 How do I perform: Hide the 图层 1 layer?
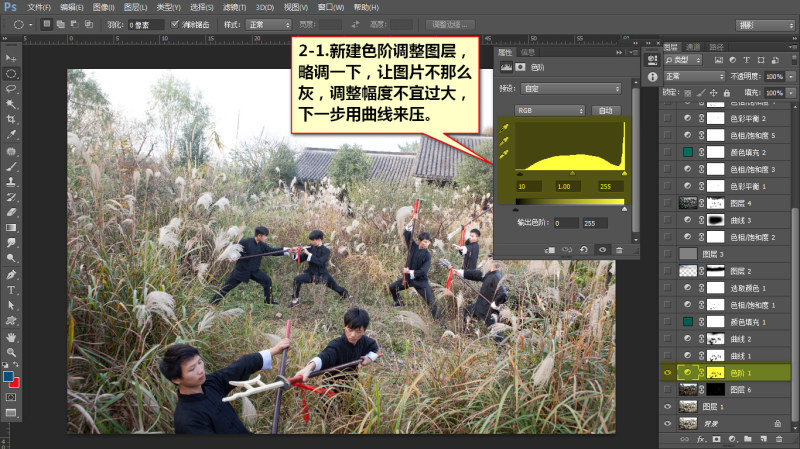[x=667, y=407]
